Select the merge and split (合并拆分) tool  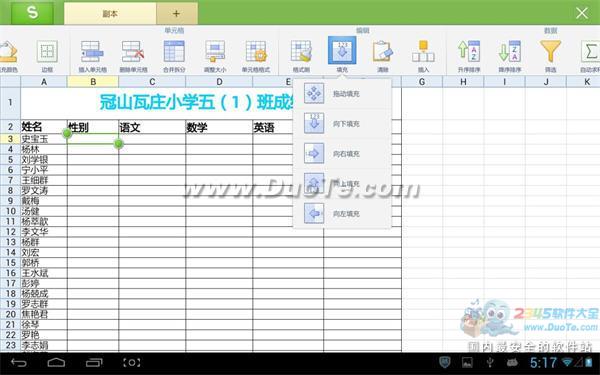coord(174,52)
